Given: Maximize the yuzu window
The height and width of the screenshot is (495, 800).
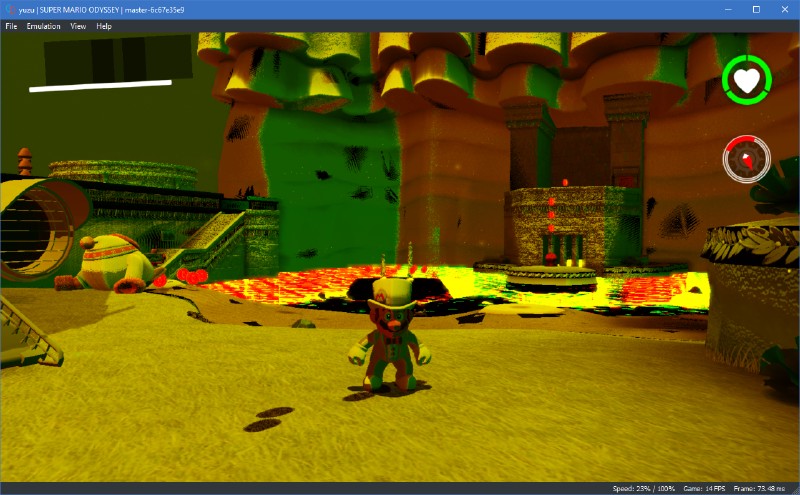Looking at the screenshot, I should pyautogui.click(x=756, y=10).
